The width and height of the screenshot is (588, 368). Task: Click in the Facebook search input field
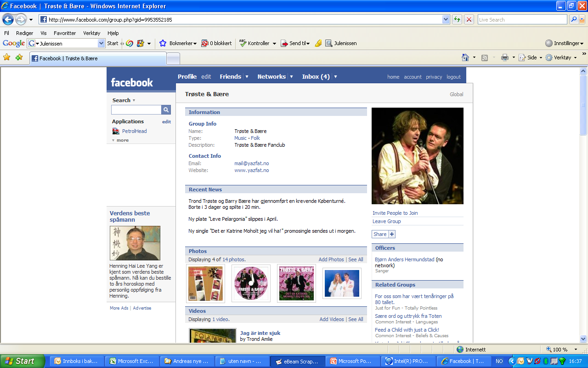[x=136, y=109]
